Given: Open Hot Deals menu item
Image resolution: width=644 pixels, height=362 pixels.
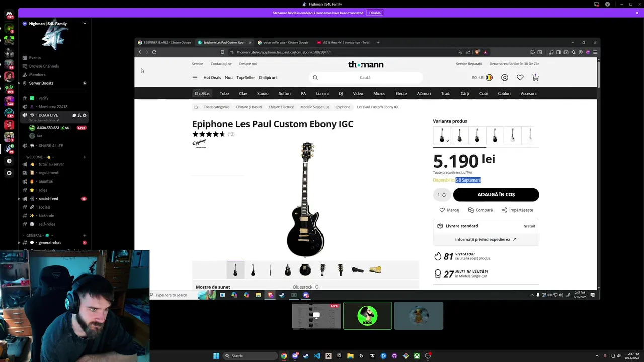Looking at the screenshot, I should (x=212, y=78).
